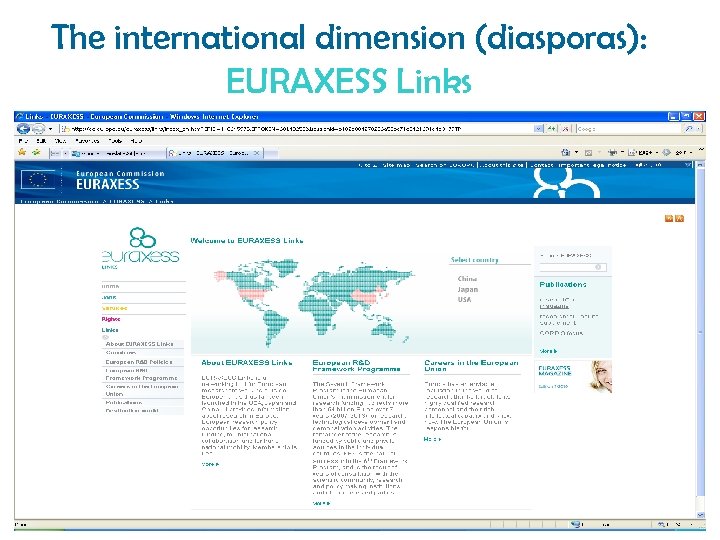Image resolution: width=720 pixels, height=540 pixels.
Task: Click the first orange icon top right
Action: 669,219
